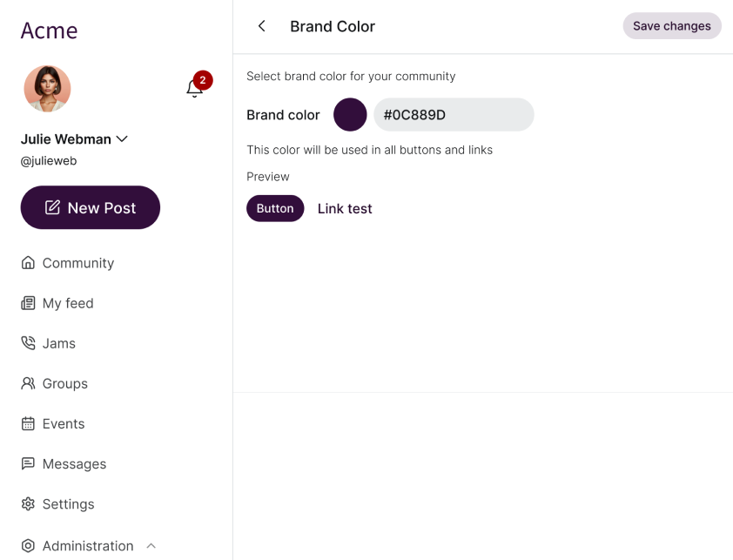Image resolution: width=733 pixels, height=560 pixels.
Task: Click the Settings gear icon
Action: coord(28,504)
